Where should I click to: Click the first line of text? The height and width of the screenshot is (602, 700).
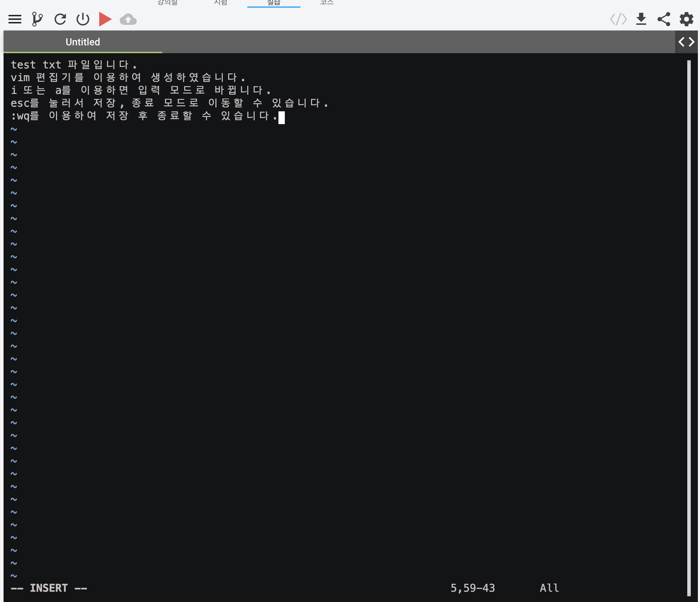coord(73,65)
